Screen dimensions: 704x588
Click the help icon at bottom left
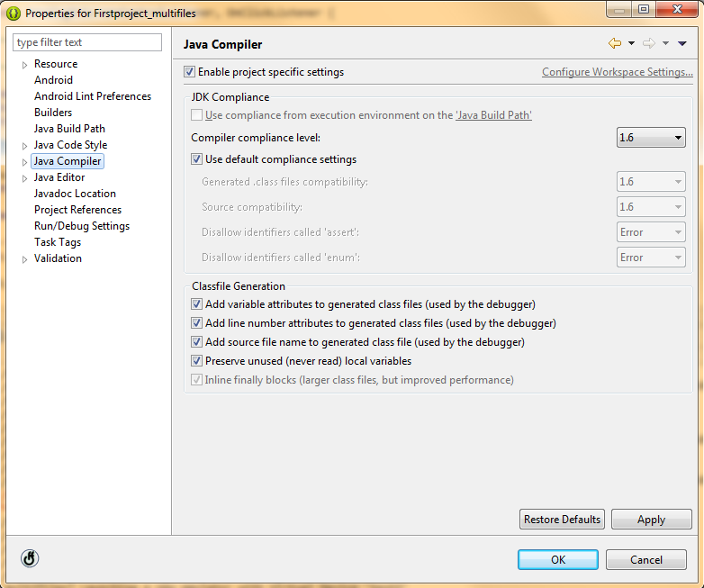(x=30, y=558)
